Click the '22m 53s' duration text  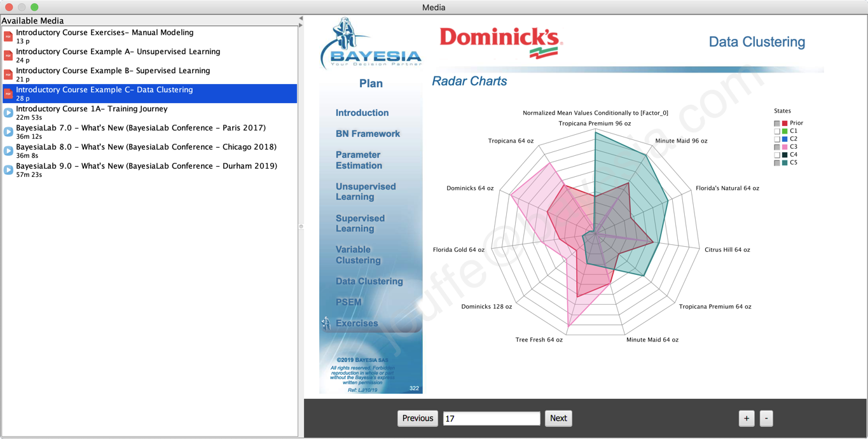coord(29,118)
